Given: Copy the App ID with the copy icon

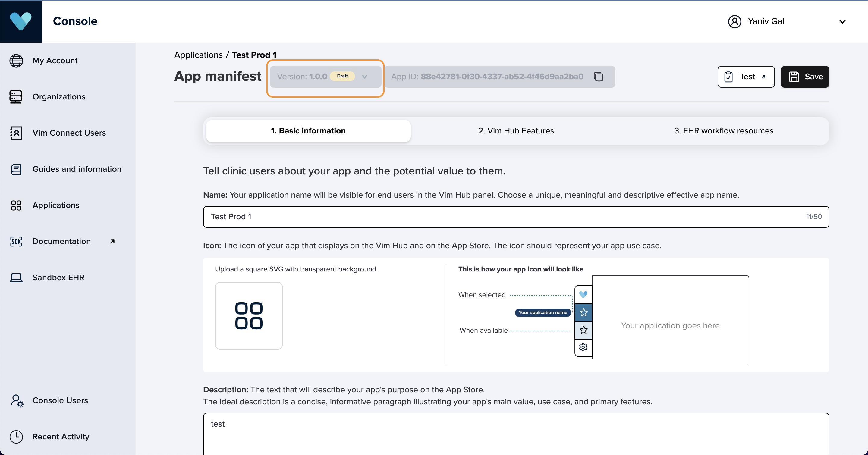Looking at the screenshot, I should (x=599, y=77).
